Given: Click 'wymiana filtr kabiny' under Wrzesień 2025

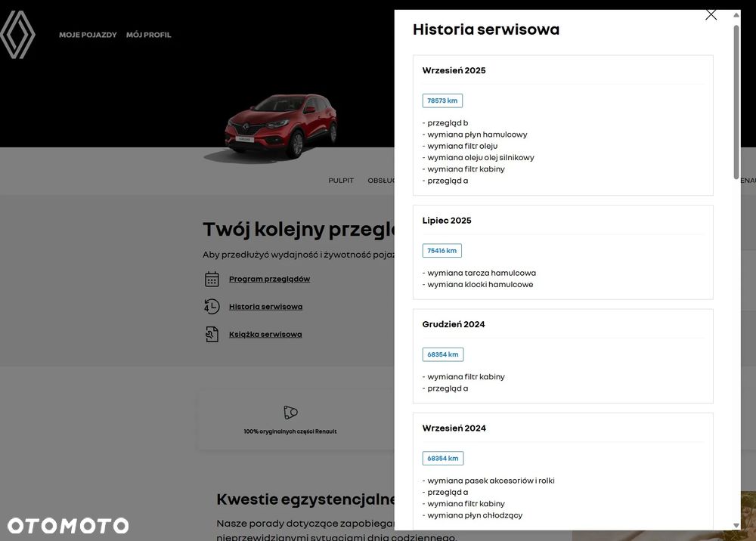Looking at the screenshot, I should 463,169.
